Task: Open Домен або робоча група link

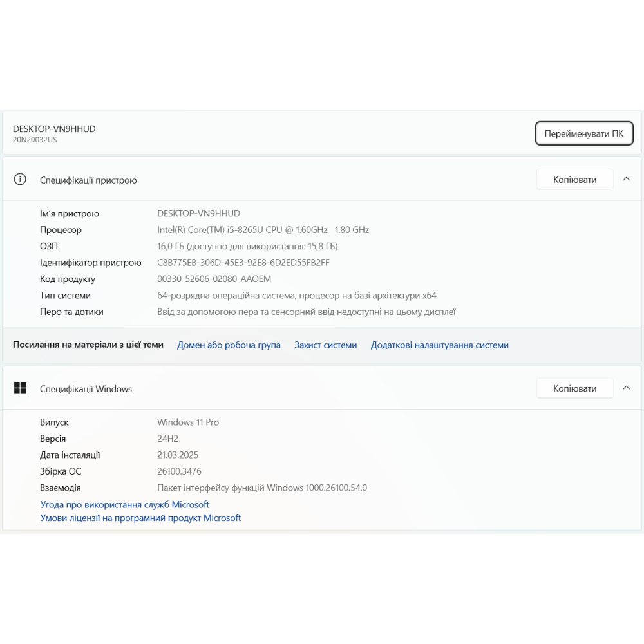Action: [229, 345]
